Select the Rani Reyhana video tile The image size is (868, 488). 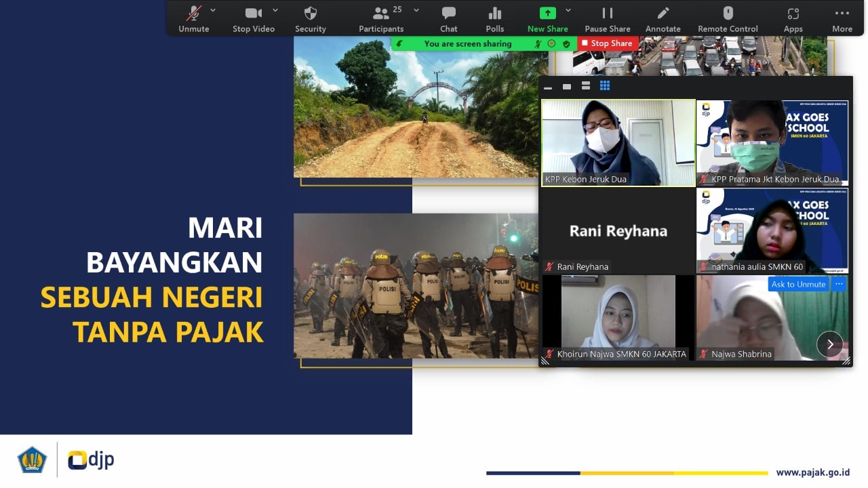(x=618, y=231)
